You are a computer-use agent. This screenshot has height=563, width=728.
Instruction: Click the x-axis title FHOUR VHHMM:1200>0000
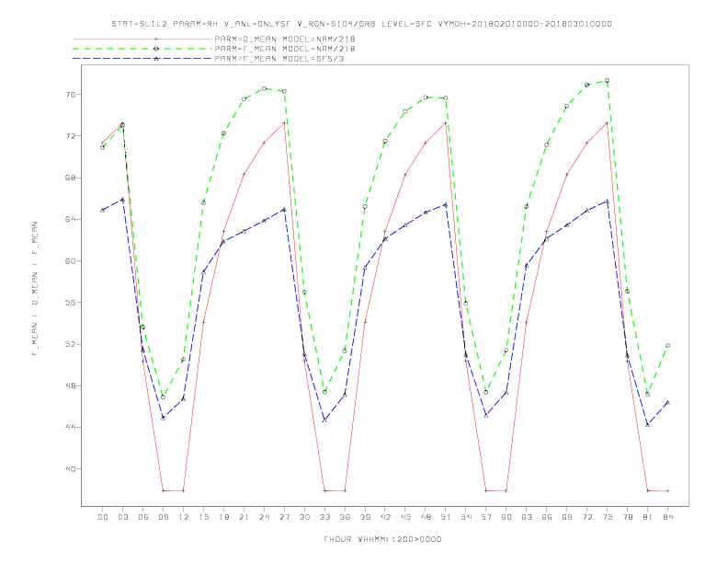(382, 539)
